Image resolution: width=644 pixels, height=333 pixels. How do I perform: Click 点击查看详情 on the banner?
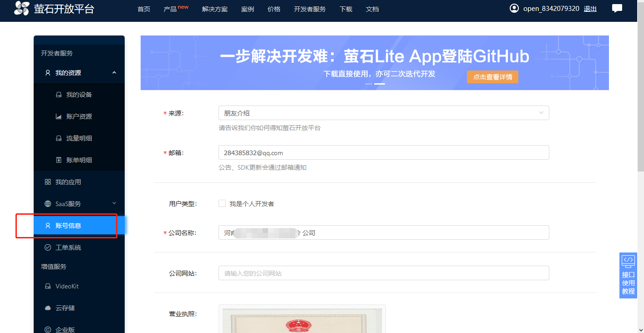492,77
